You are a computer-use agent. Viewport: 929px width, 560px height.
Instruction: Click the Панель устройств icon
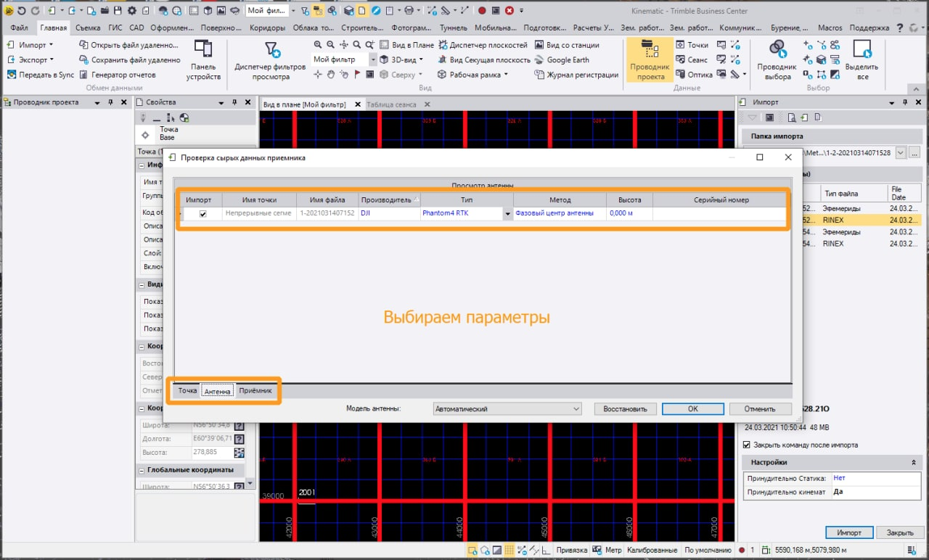point(203,60)
